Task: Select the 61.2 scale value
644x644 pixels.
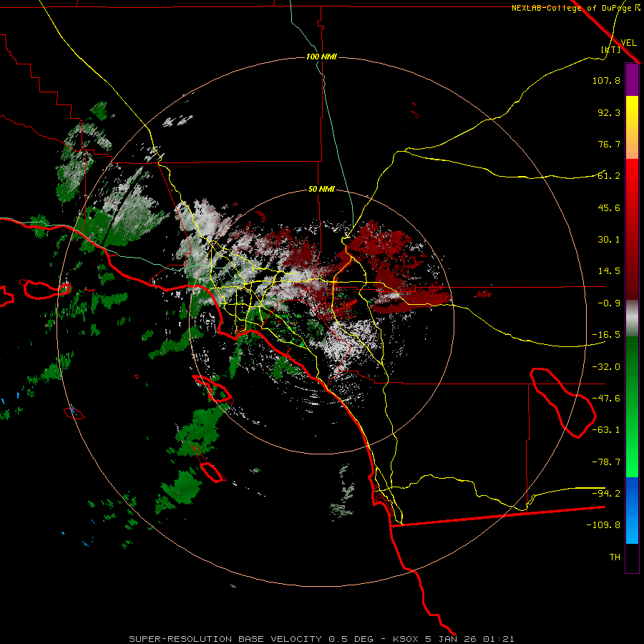Action: pos(609,176)
